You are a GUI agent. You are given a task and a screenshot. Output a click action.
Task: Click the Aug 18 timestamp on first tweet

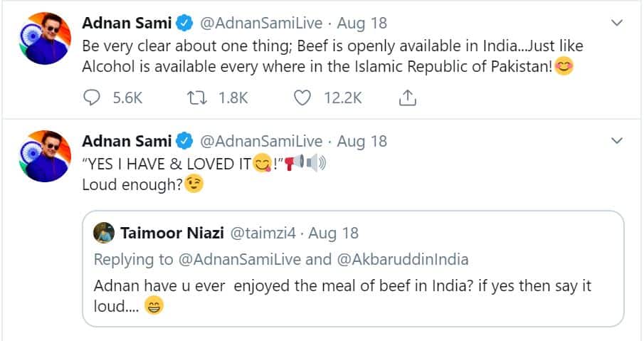point(361,23)
